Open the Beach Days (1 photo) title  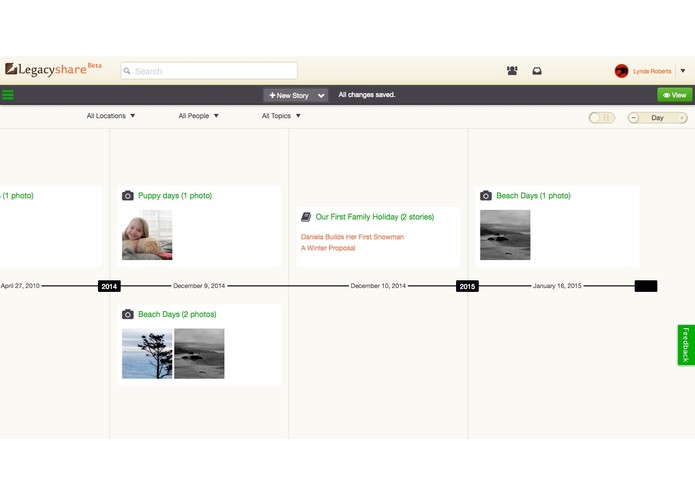(x=533, y=195)
